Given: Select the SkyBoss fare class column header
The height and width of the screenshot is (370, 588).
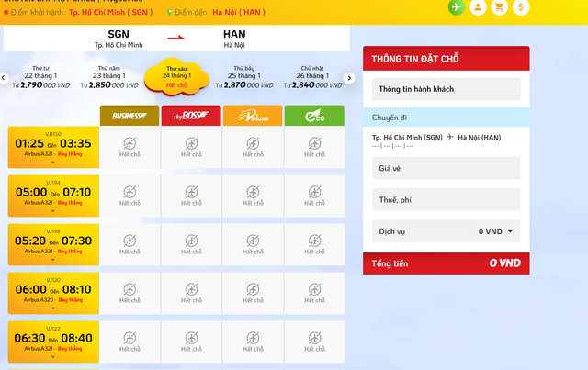Looking at the screenshot, I should pyautogui.click(x=191, y=116).
